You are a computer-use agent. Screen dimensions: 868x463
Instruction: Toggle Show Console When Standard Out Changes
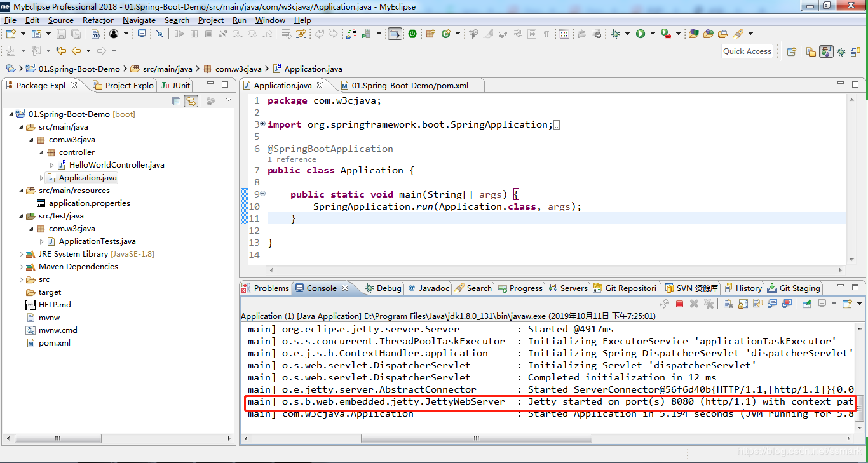click(772, 304)
